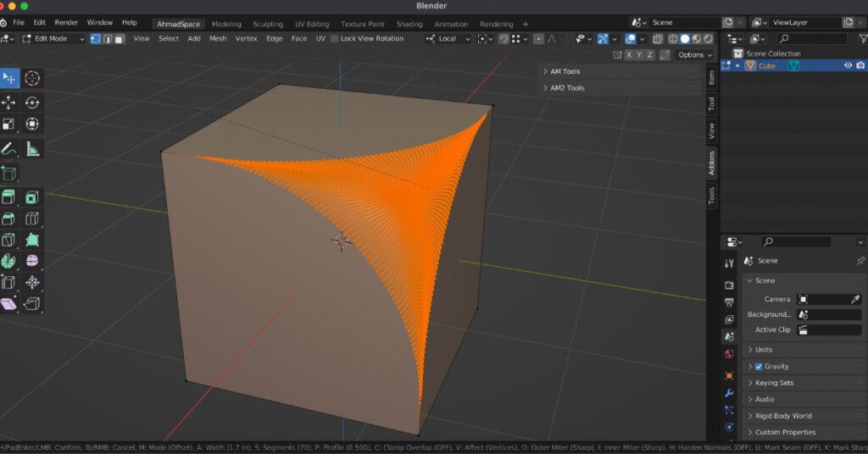Switch to vertex select mode
The height and width of the screenshot is (454, 868).
(95, 38)
